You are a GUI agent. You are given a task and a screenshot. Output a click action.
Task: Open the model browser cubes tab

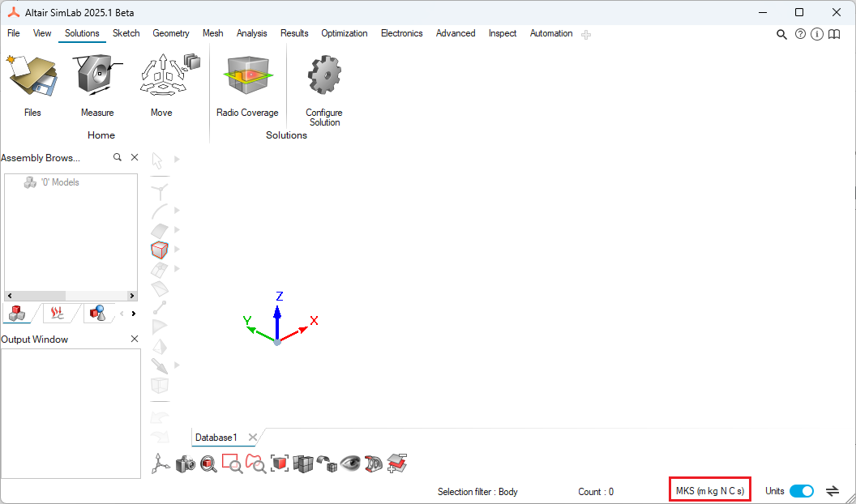coord(18,313)
